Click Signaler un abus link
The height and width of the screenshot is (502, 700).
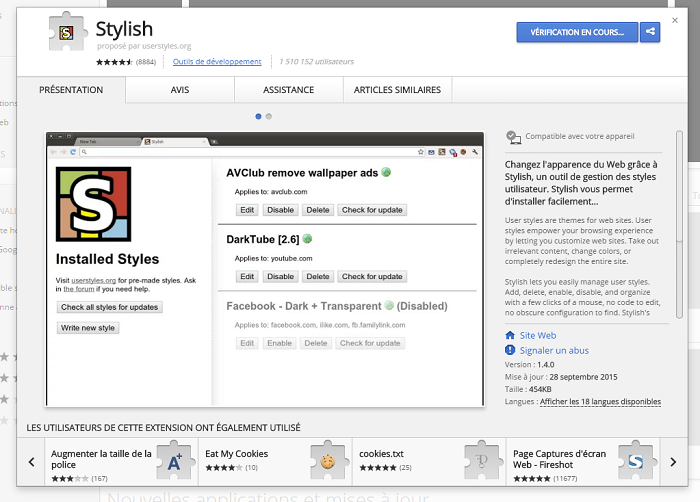tap(554, 351)
